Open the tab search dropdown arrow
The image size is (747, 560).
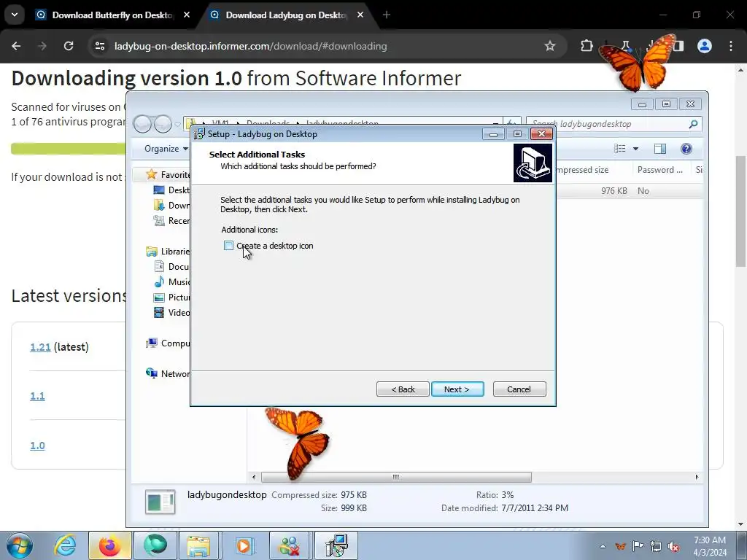[x=15, y=15]
